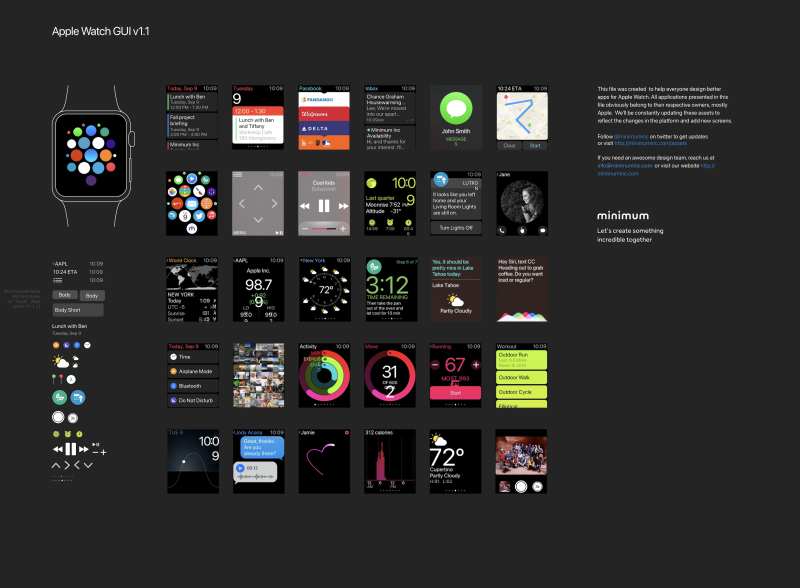The height and width of the screenshot is (588, 800).
Task: Click the 'Apple Watch GUI v1.1' title
Action: (x=101, y=31)
